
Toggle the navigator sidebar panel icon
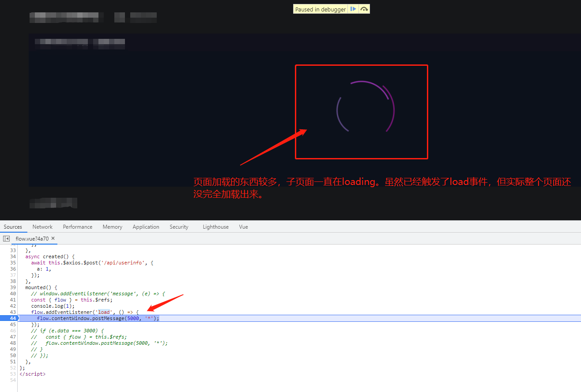6,238
